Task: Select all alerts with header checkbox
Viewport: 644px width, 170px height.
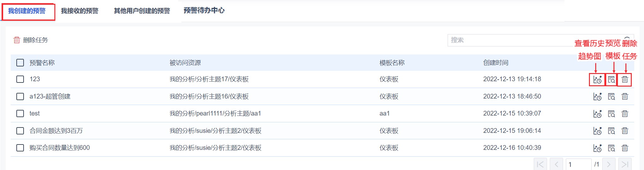Action: point(20,63)
